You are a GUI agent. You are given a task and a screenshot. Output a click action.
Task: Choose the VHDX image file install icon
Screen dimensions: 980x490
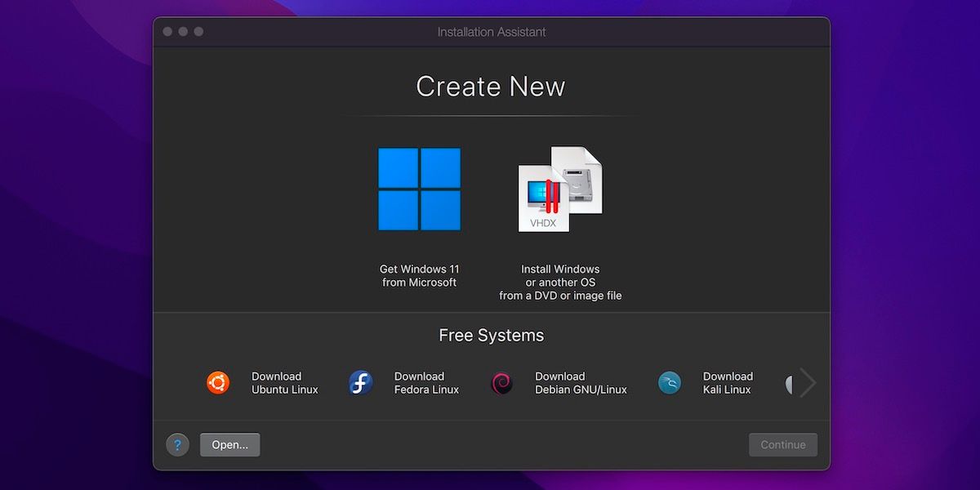559,189
